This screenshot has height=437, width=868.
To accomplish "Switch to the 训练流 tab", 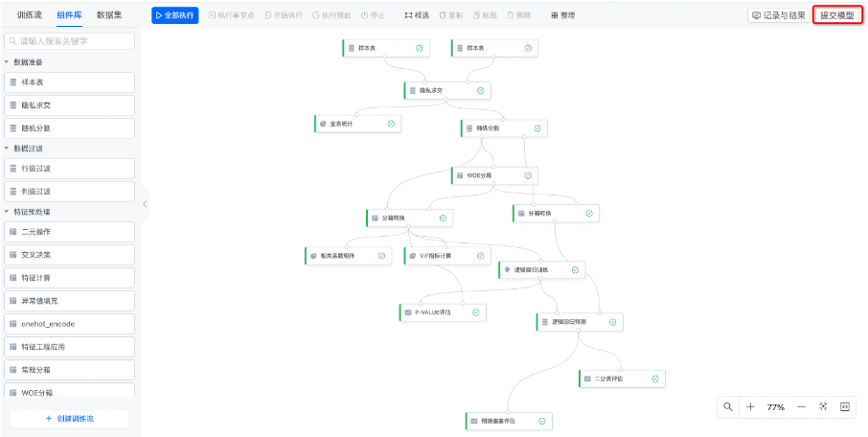I will coord(31,15).
